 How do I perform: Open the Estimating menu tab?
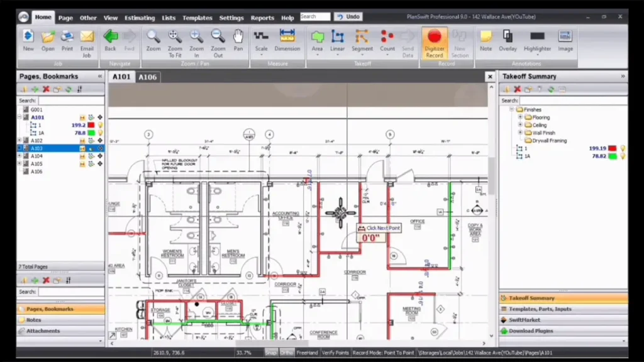tap(140, 18)
